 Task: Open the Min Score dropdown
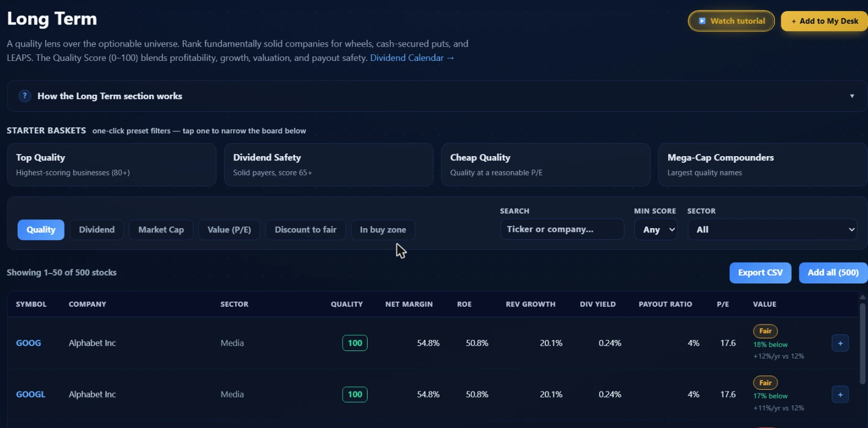(x=656, y=229)
